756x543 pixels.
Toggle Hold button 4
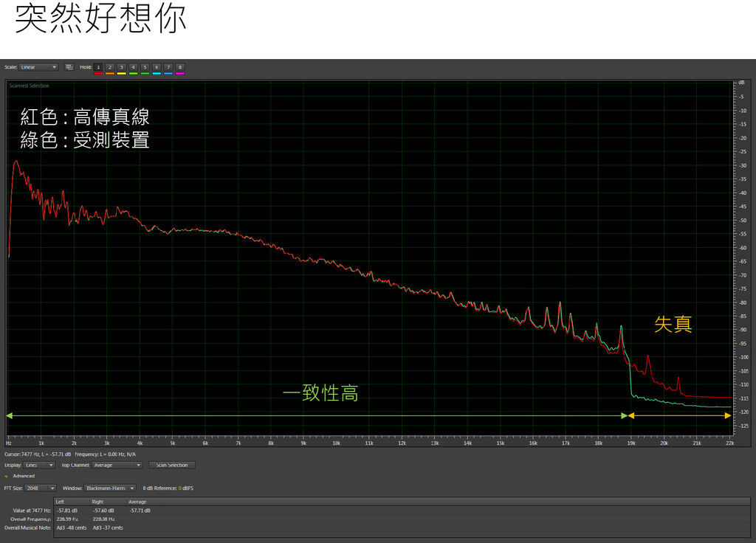tap(133, 67)
